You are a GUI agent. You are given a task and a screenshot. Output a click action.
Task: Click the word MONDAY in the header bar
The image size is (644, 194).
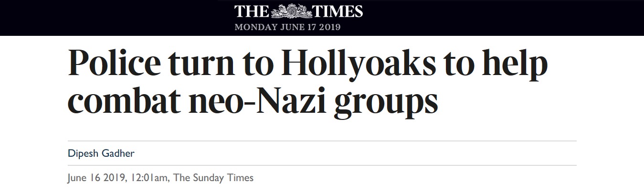pyautogui.click(x=255, y=27)
